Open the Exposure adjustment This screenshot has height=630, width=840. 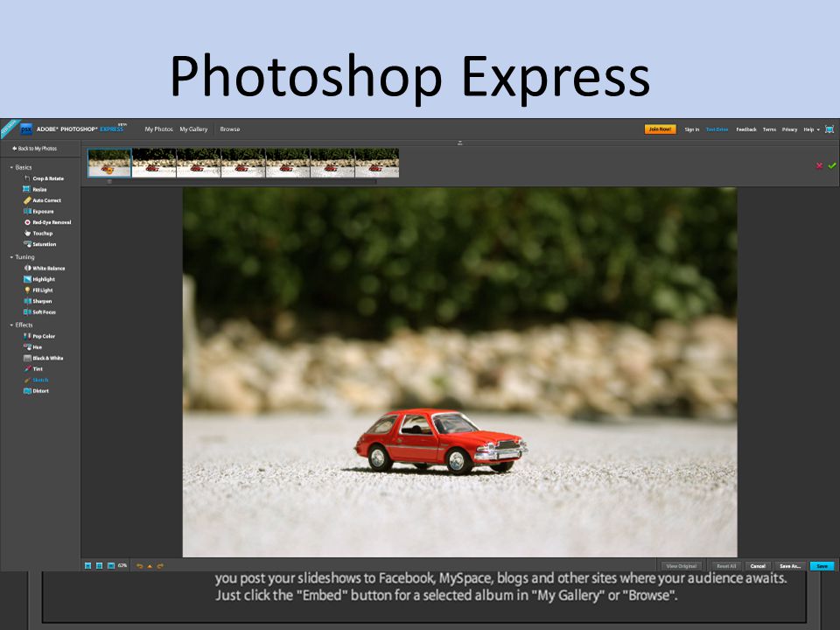(x=38, y=211)
